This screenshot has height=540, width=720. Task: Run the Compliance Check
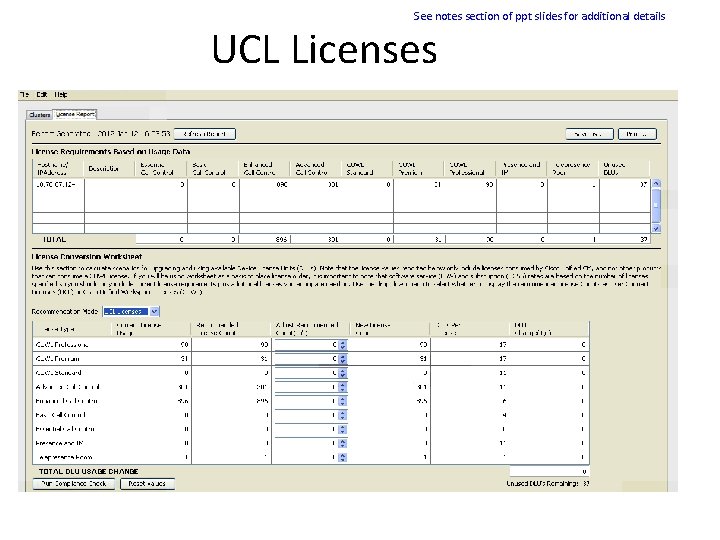(x=73, y=484)
